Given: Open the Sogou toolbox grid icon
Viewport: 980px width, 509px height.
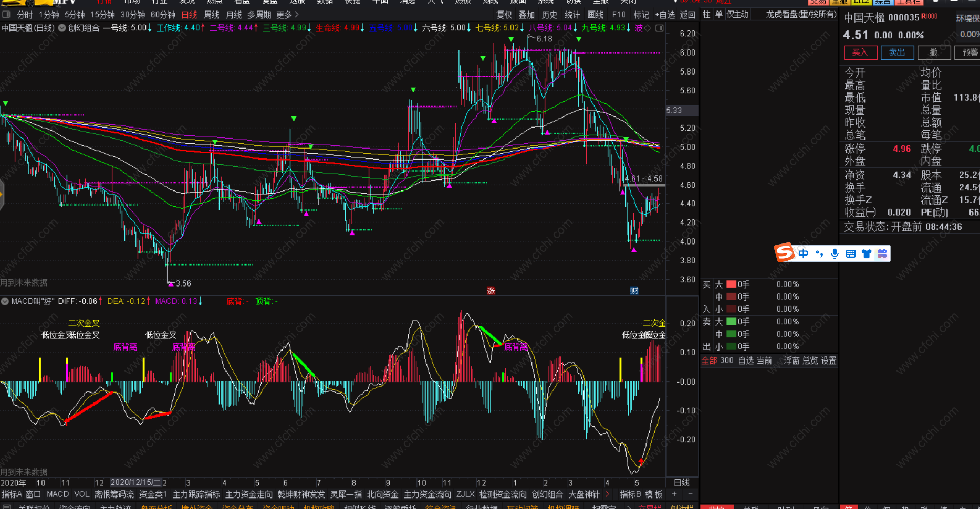Looking at the screenshot, I should [x=882, y=254].
